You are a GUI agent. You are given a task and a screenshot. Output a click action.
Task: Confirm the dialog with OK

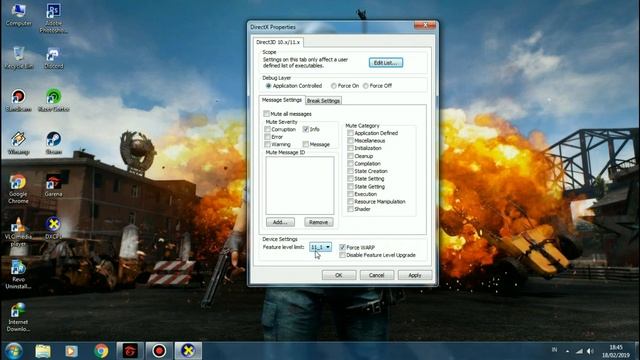[339, 275]
